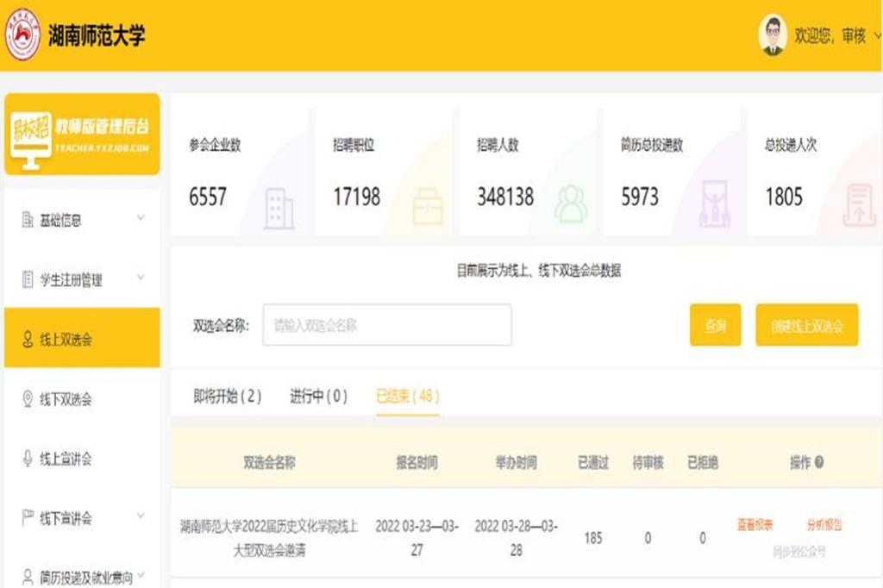
Task: Expand the 学生注册管理 menu chevron
Action: coord(141,278)
